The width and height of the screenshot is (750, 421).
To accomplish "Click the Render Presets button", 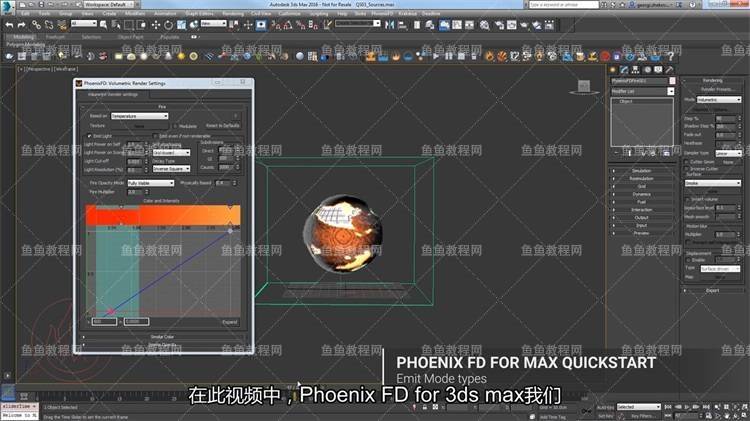I will tap(717, 89).
